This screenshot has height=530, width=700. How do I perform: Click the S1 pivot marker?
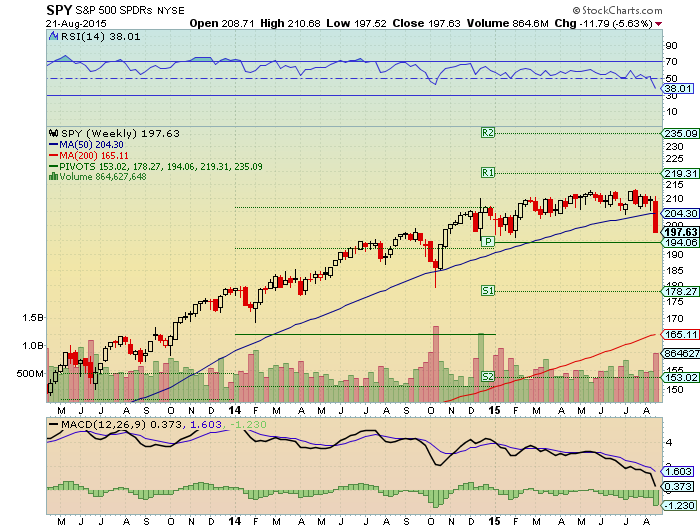(488, 291)
